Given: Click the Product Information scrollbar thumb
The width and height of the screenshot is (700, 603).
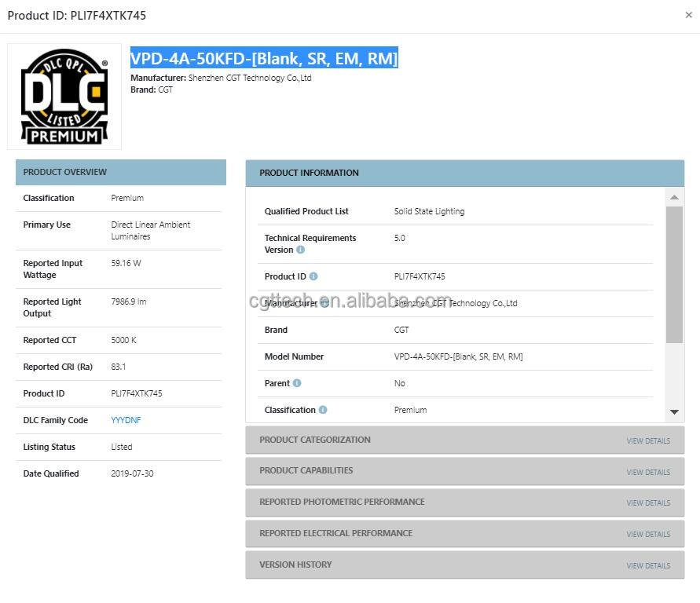Looking at the screenshot, I should tap(674, 274).
